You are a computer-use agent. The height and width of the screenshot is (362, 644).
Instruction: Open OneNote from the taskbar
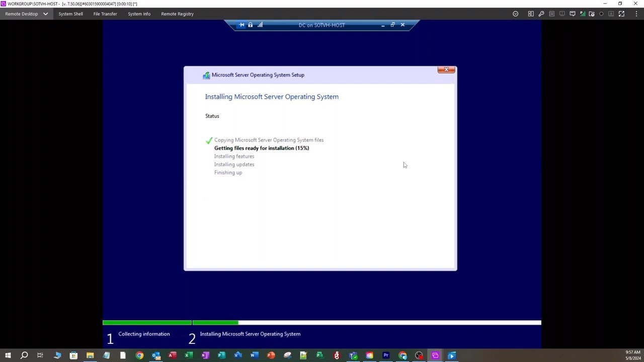205,356
